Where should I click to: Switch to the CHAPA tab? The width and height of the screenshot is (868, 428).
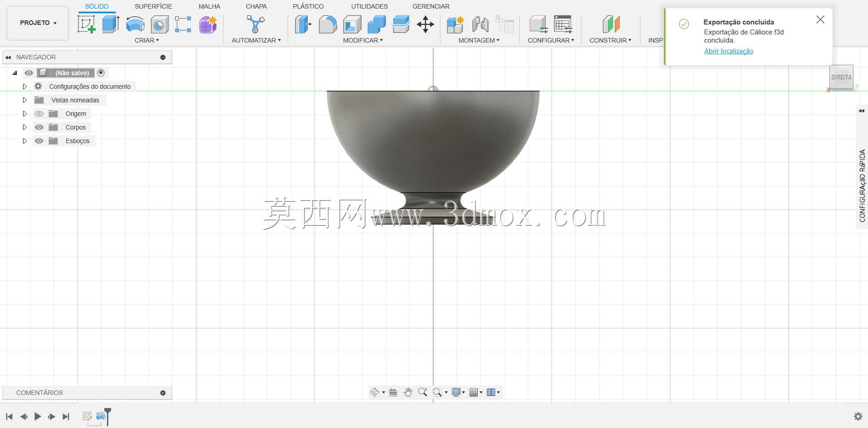click(256, 6)
